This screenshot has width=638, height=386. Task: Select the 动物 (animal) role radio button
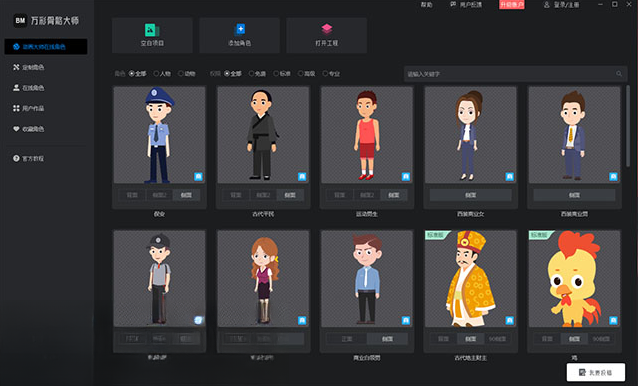click(x=180, y=74)
